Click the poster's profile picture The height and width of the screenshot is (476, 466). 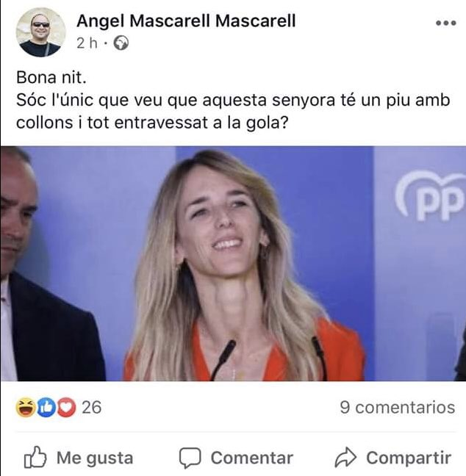40,32
